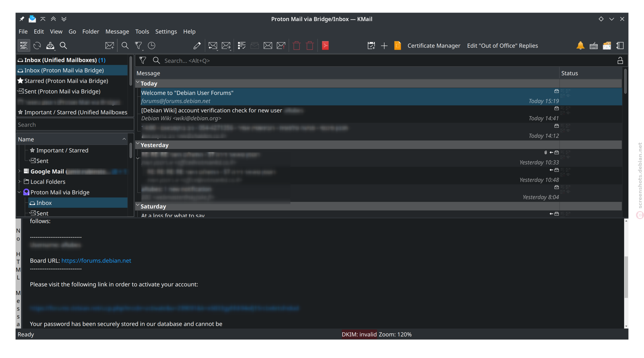Viewport: 644px width, 358px height.
Task: Click the New Message envelope-plus icon
Action: 109,46
